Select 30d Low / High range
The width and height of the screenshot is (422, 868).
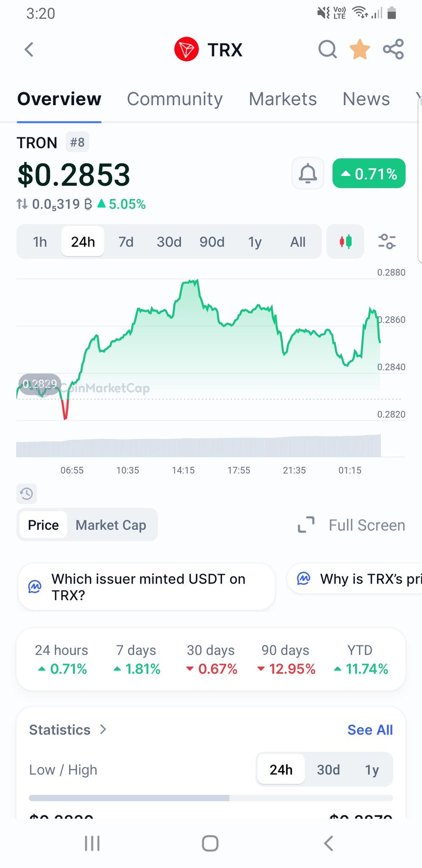point(328,770)
